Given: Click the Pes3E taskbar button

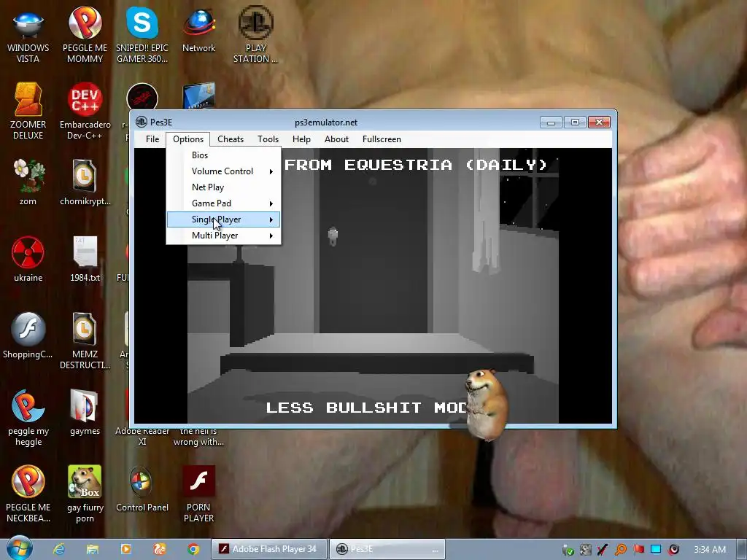Looking at the screenshot, I should click(x=387, y=549).
